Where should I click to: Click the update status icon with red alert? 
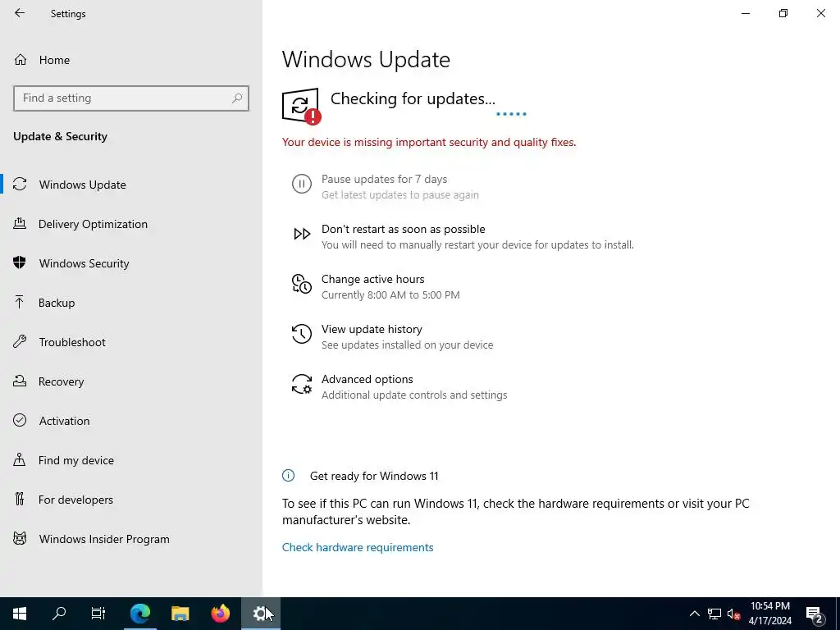[x=302, y=106]
